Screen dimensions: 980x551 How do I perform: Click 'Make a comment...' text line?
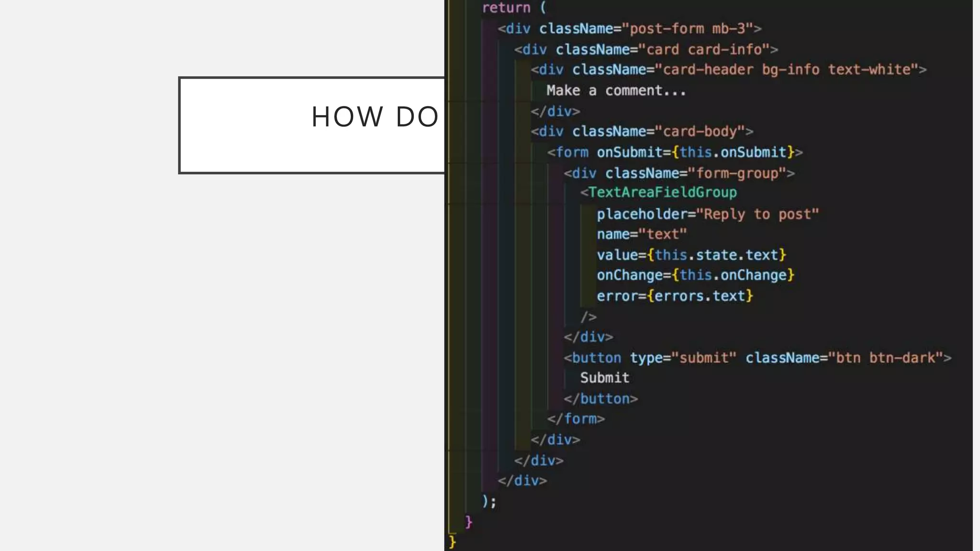pos(616,90)
